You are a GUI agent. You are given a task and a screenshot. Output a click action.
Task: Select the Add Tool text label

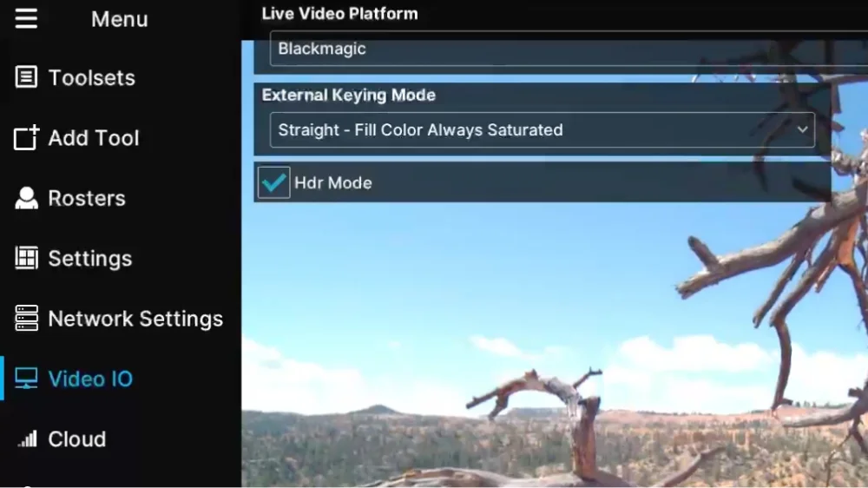pyautogui.click(x=94, y=138)
